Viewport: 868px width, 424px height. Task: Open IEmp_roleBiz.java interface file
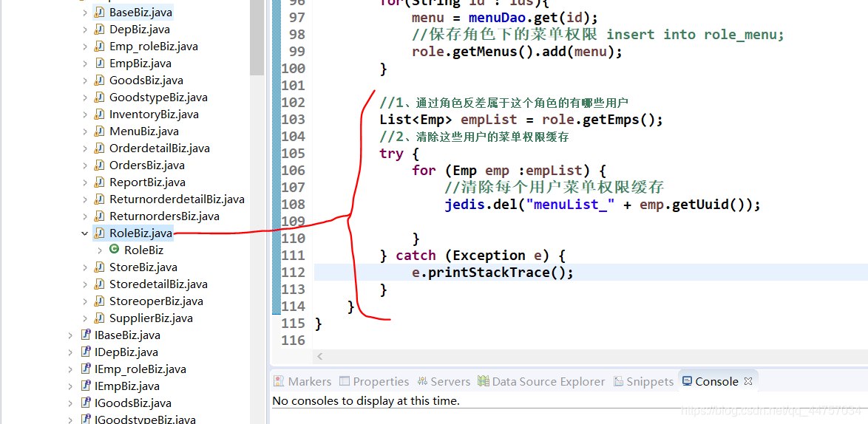coord(140,370)
